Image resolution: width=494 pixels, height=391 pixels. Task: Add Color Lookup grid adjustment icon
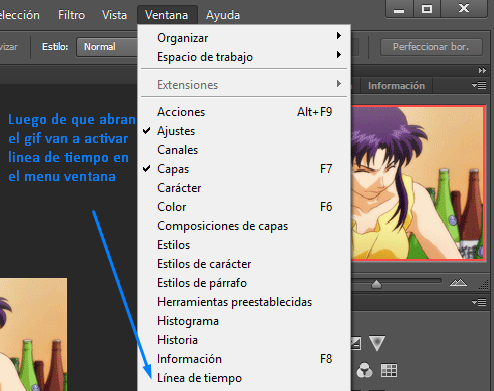(389, 370)
